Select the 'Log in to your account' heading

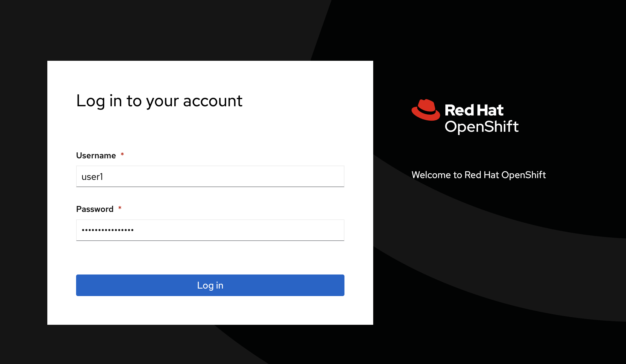pyautogui.click(x=159, y=101)
